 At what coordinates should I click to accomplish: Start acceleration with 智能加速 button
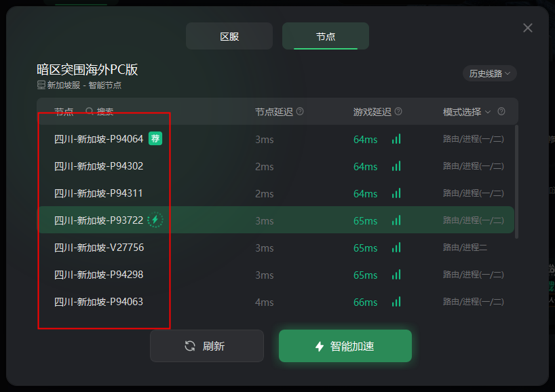coord(345,346)
